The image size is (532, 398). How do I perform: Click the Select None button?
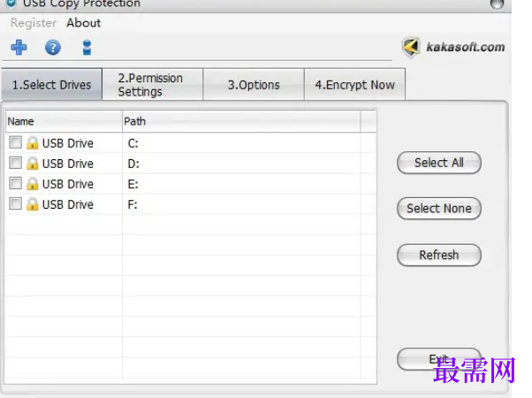(x=439, y=208)
